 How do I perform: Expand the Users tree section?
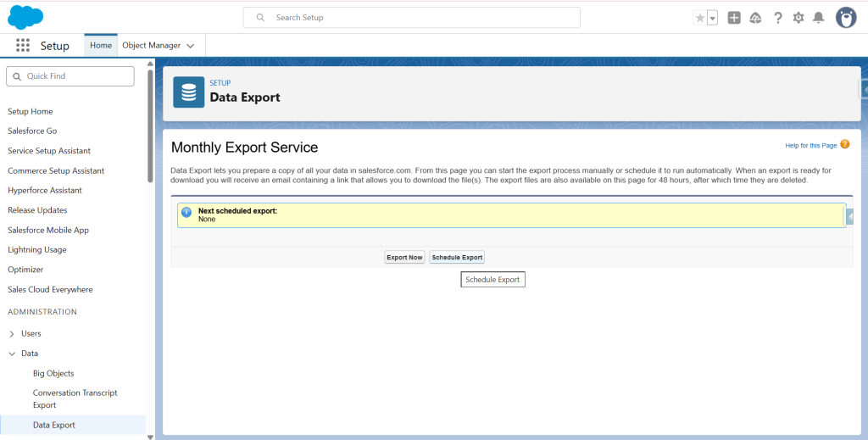(12, 334)
